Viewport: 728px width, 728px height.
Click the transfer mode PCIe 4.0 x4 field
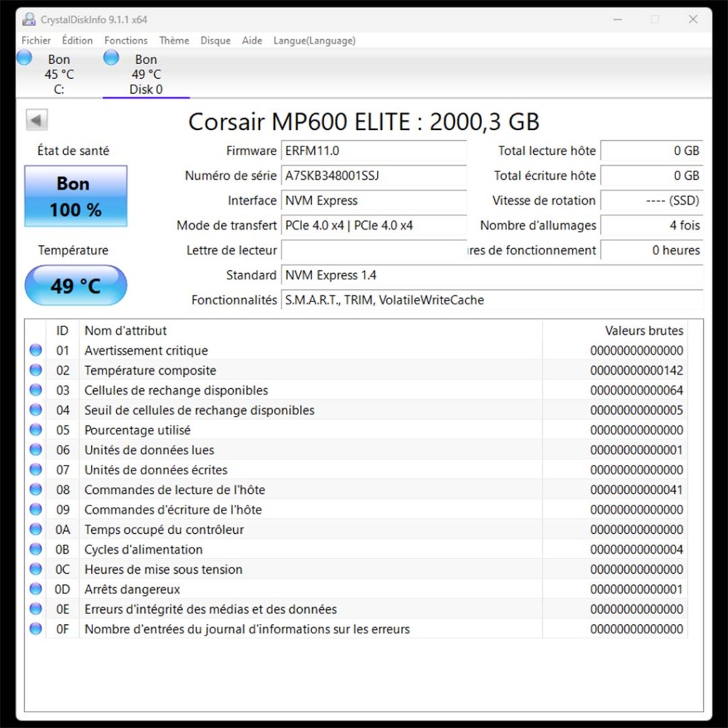tap(374, 225)
